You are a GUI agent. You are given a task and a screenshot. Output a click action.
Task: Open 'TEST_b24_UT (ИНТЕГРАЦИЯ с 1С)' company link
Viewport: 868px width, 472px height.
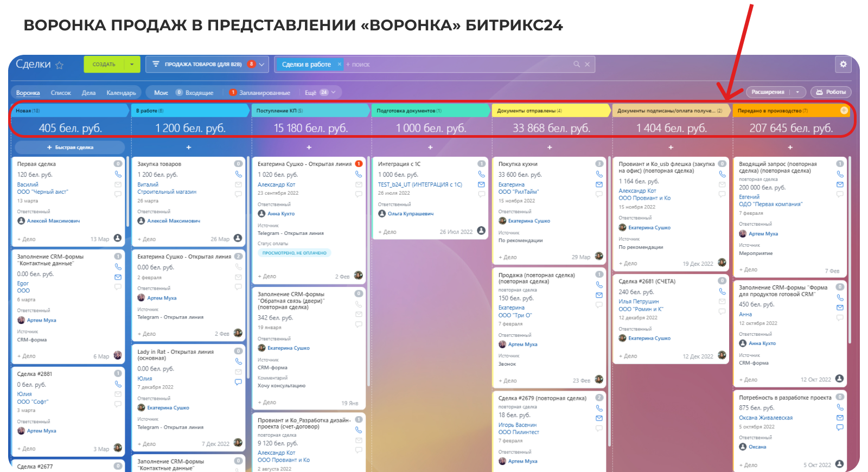[420, 185]
